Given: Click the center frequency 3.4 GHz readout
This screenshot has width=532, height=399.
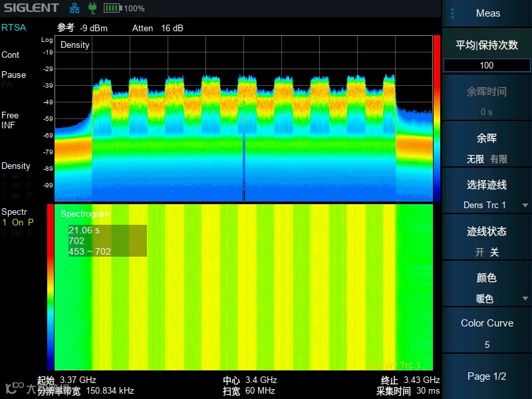Looking at the screenshot, I should [x=261, y=380].
